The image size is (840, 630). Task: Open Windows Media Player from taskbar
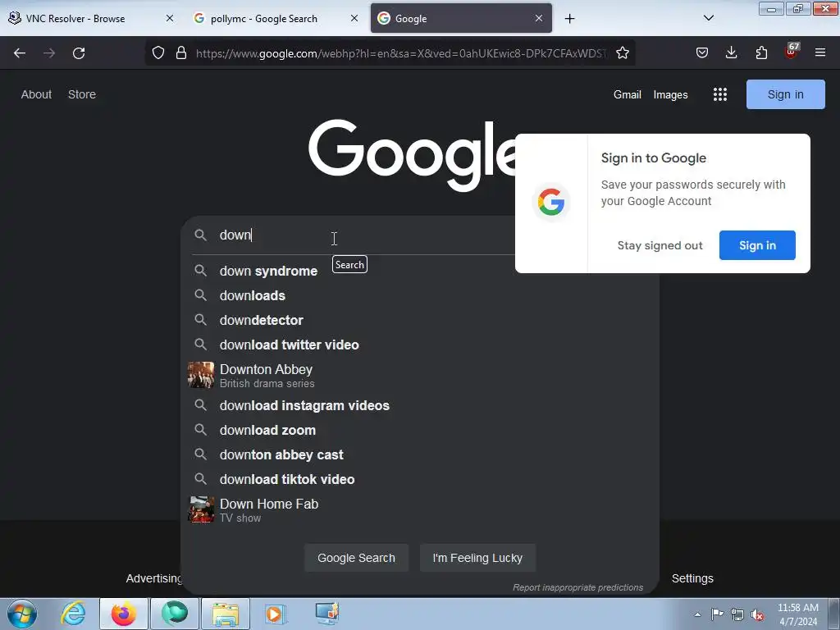tap(276, 614)
